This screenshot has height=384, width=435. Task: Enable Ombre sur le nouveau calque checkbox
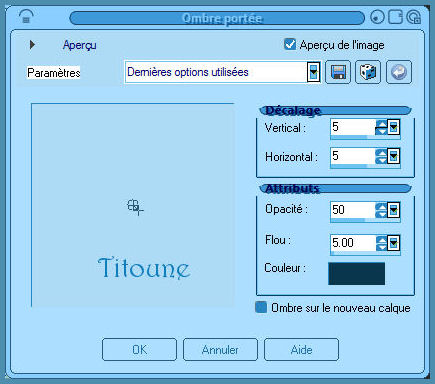[x=261, y=307]
